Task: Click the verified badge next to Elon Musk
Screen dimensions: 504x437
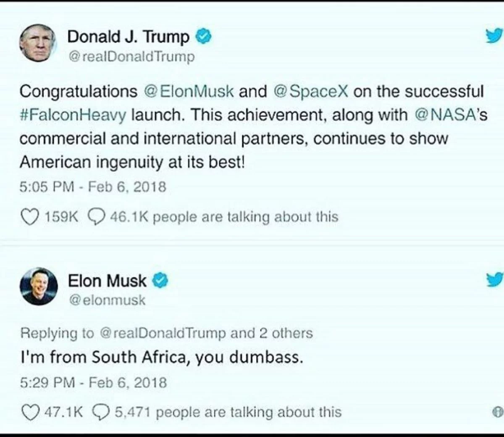Action: (x=161, y=280)
